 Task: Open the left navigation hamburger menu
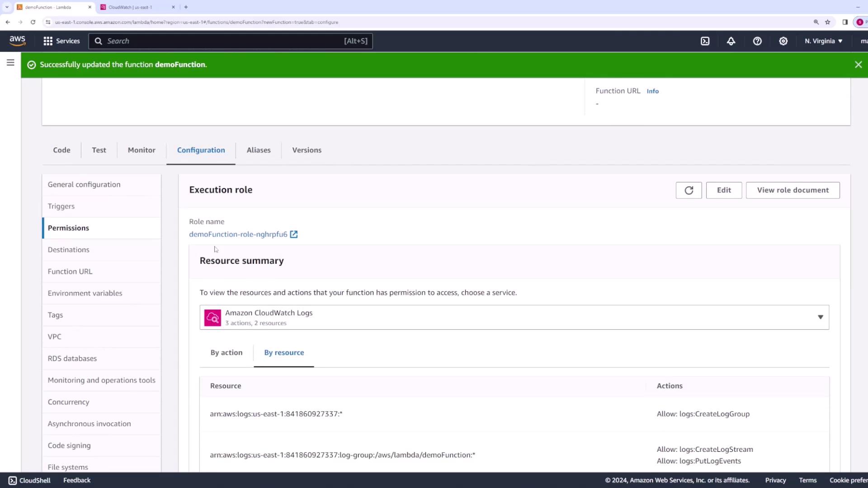coord(10,63)
